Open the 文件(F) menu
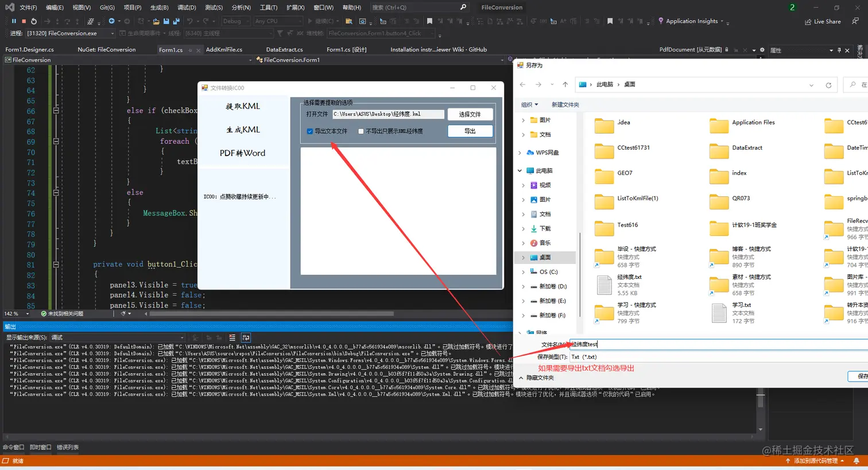The image size is (868, 470). [28, 7]
